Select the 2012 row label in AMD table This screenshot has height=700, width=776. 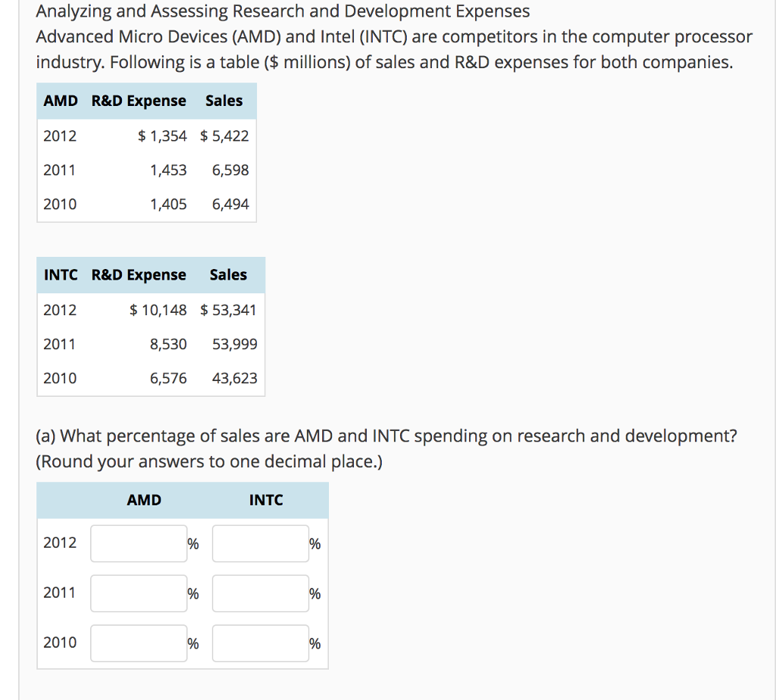point(61,136)
